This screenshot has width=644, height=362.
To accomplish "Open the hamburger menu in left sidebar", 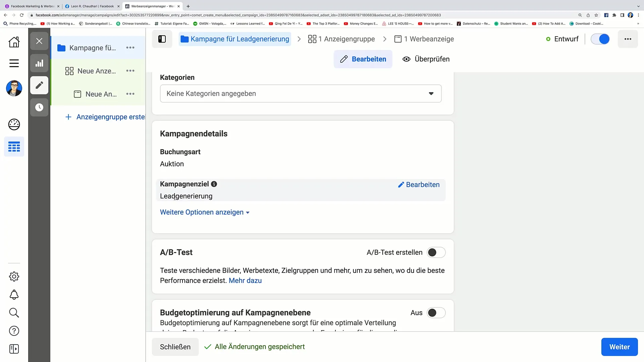I will click(14, 63).
